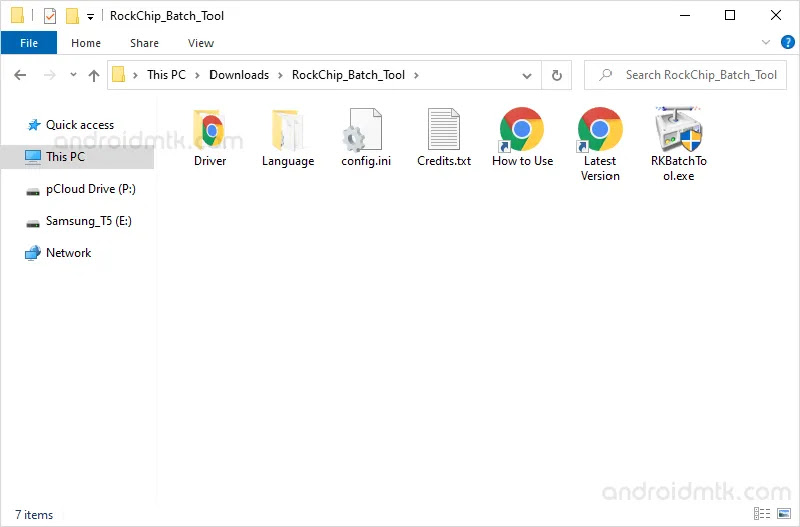This screenshot has width=800, height=527.
Task: Switch to Large icons view in status bar
Action: pyautogui.click(x=784, y=513)
